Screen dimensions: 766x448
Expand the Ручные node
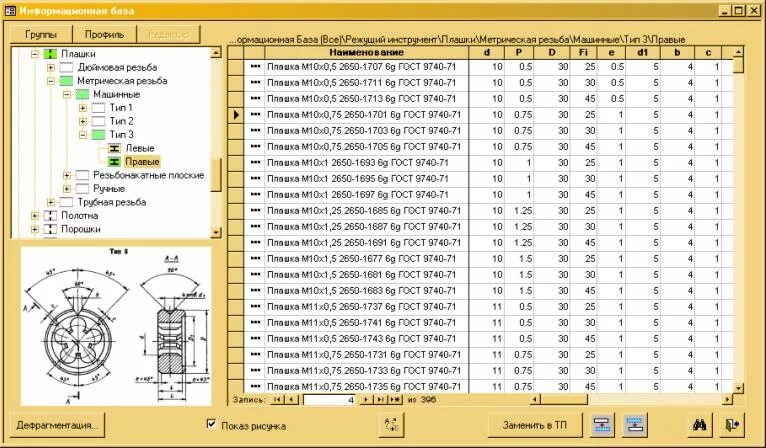pos(66,189)
